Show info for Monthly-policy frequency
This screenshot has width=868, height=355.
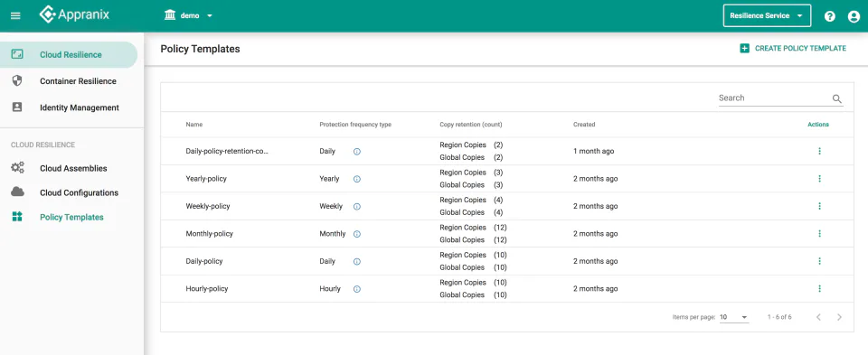[x=357, y=235]
